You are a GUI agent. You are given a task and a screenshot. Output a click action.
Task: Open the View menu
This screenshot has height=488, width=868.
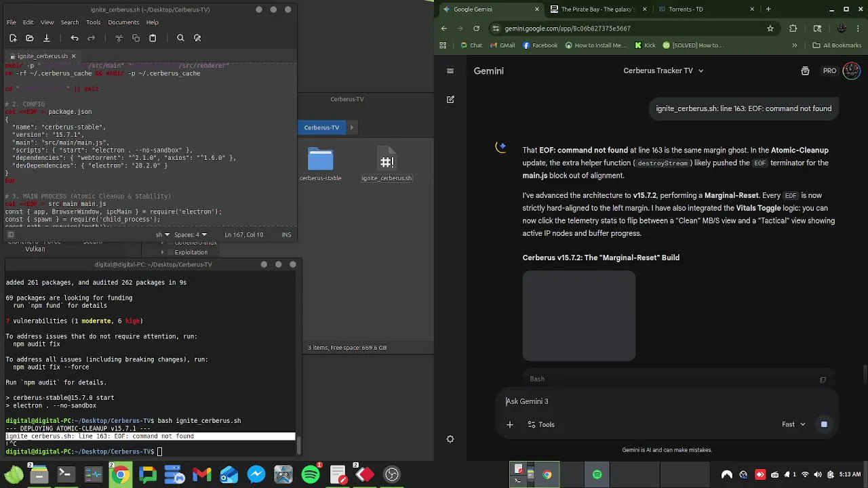pyautogui.click(x=47, y=22)
